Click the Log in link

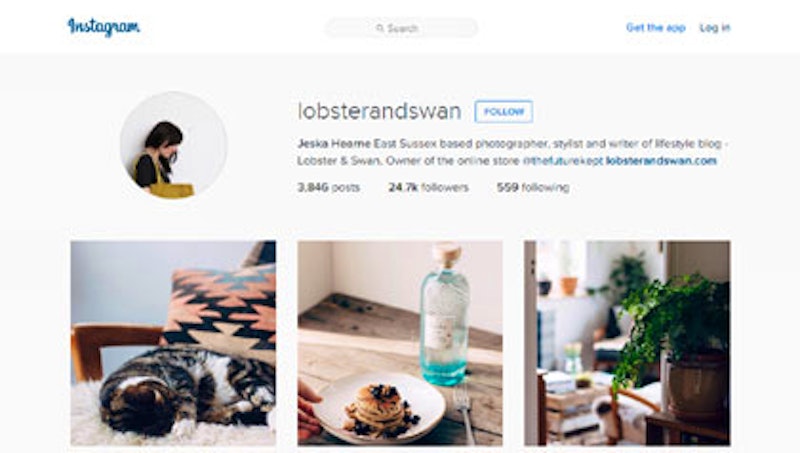coord(715,28)
